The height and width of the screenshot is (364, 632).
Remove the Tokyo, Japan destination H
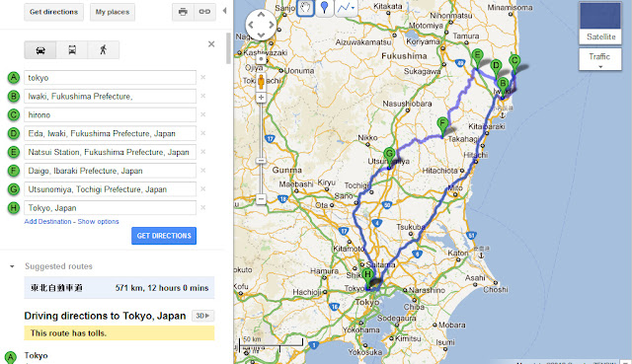[203, 207]
